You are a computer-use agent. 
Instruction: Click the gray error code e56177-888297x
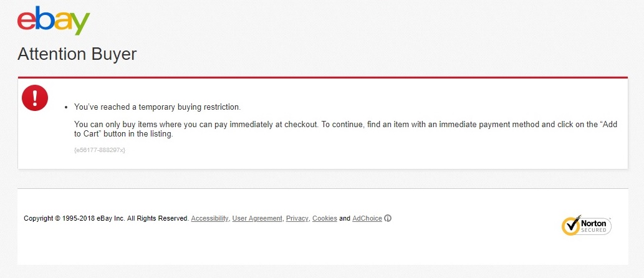coord(100,150)
